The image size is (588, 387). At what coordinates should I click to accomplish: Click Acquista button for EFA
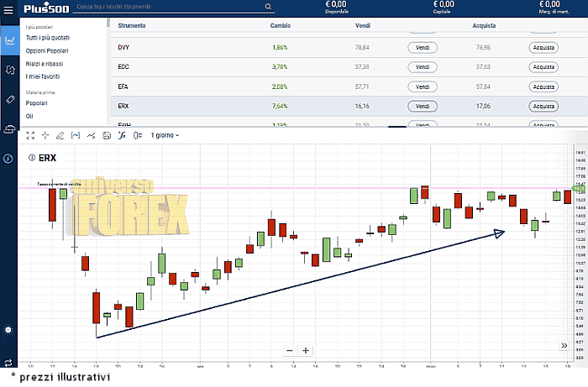coord(543,86)
